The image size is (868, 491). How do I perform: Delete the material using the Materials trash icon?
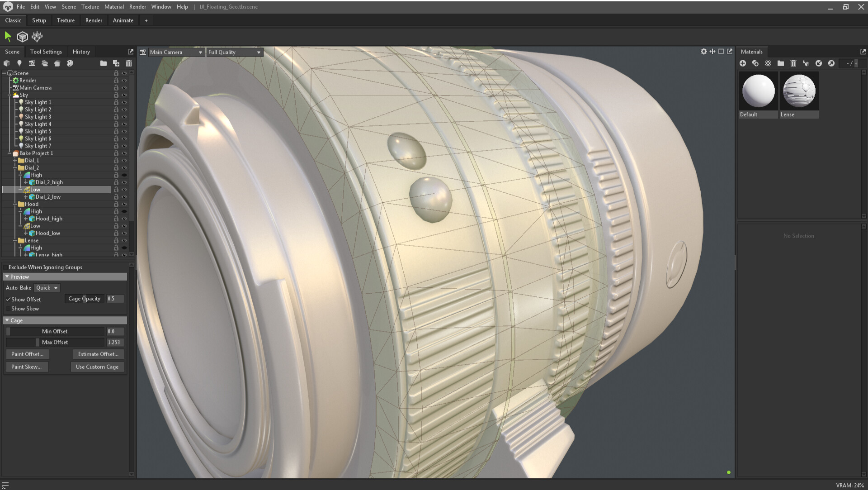pyautogui.click(x=793, y=63)
